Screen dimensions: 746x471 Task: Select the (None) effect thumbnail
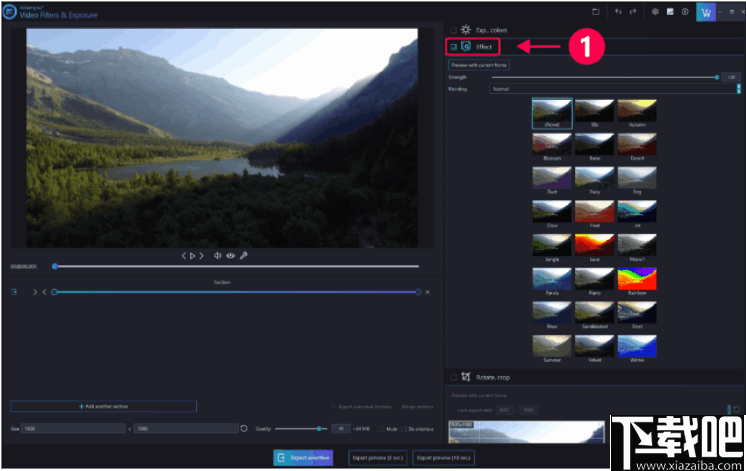coord(552,113)
